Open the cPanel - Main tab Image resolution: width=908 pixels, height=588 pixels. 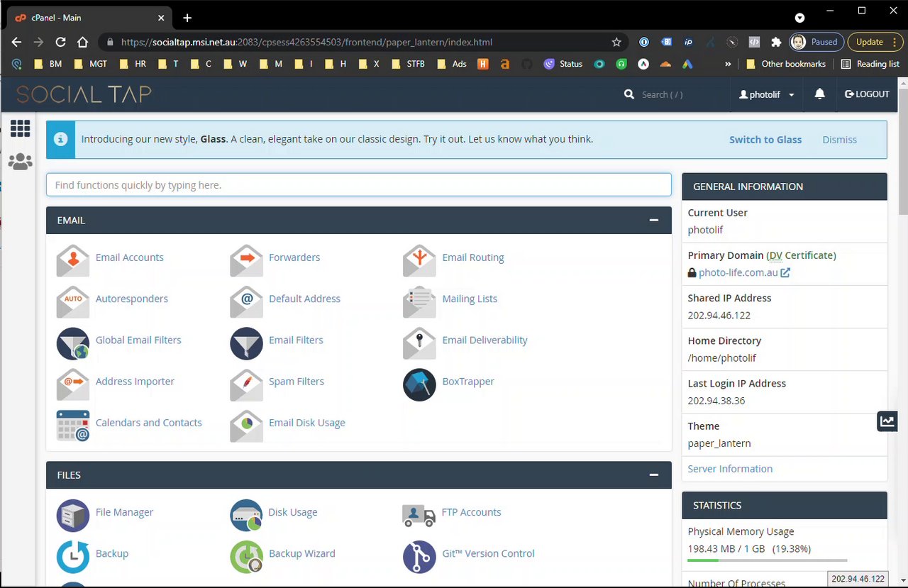(91, 18)
